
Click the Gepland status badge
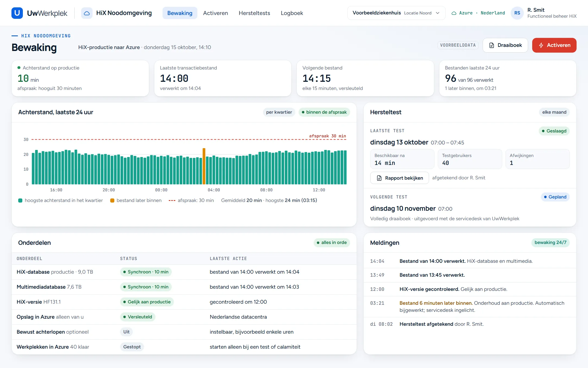pos(555,197)
